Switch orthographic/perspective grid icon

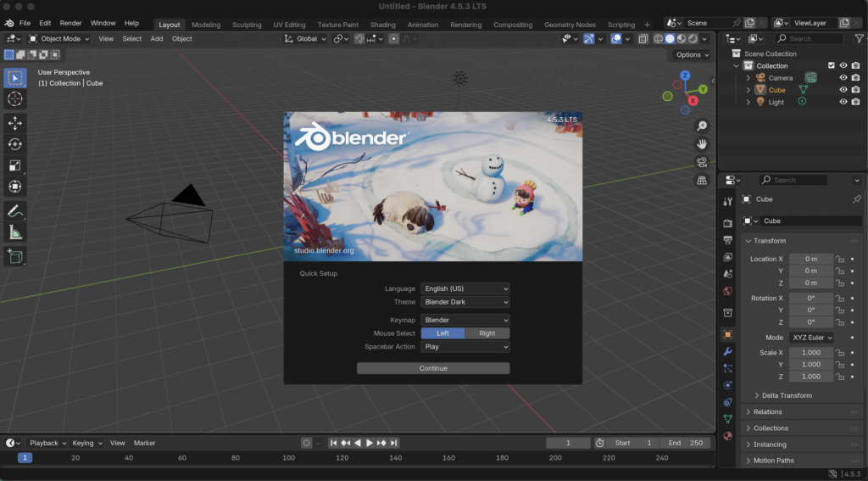[701, 181]
